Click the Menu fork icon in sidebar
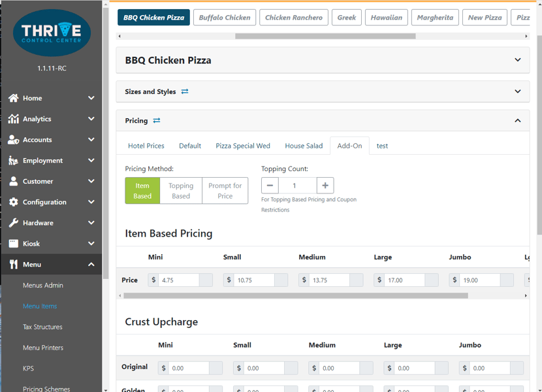542x392 pixels. [x=13, y=265]
